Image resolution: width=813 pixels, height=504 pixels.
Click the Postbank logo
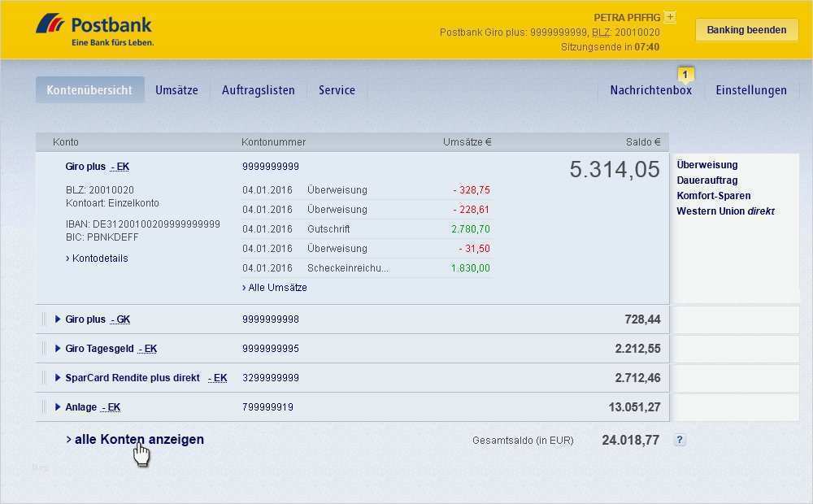point(92,24)
